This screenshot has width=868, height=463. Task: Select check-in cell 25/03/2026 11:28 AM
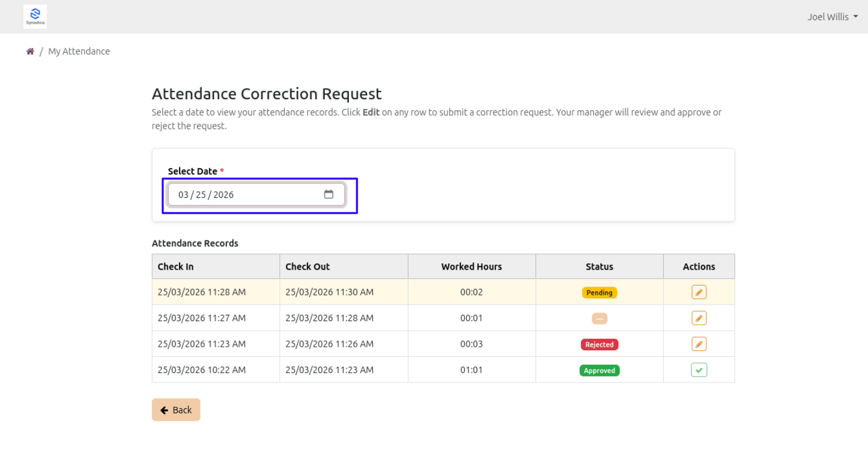click(216, 292)
